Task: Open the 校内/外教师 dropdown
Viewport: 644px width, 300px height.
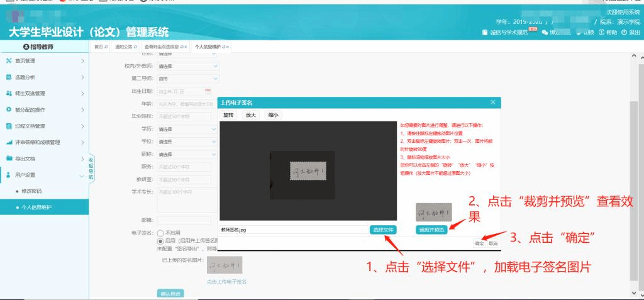Action: pyautogui.click(x=187, y=65)
